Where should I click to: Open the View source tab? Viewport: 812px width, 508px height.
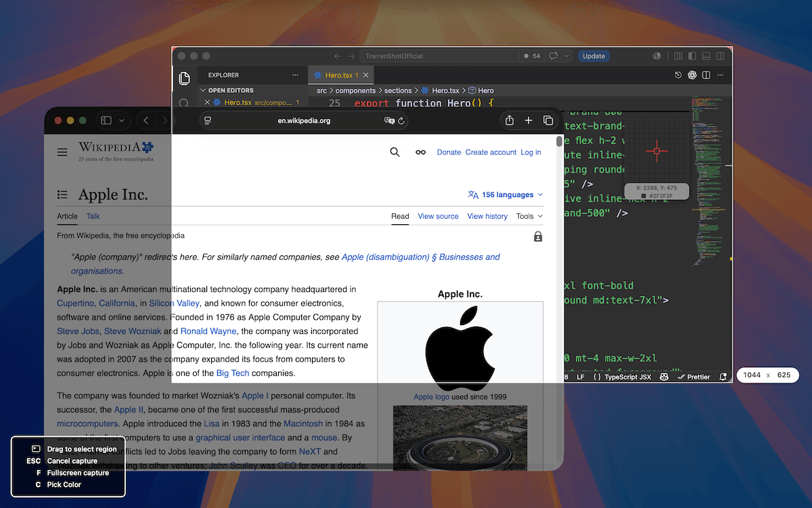click(438, 216)
